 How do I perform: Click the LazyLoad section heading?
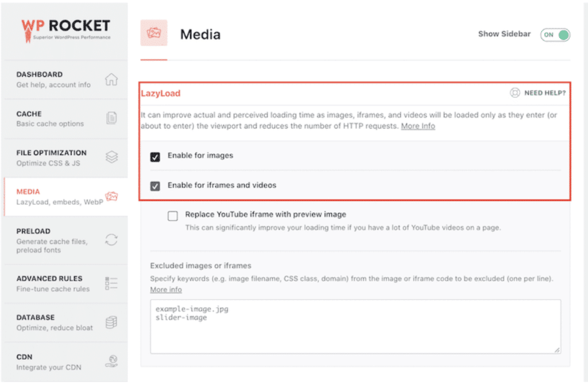click(161, 94)
